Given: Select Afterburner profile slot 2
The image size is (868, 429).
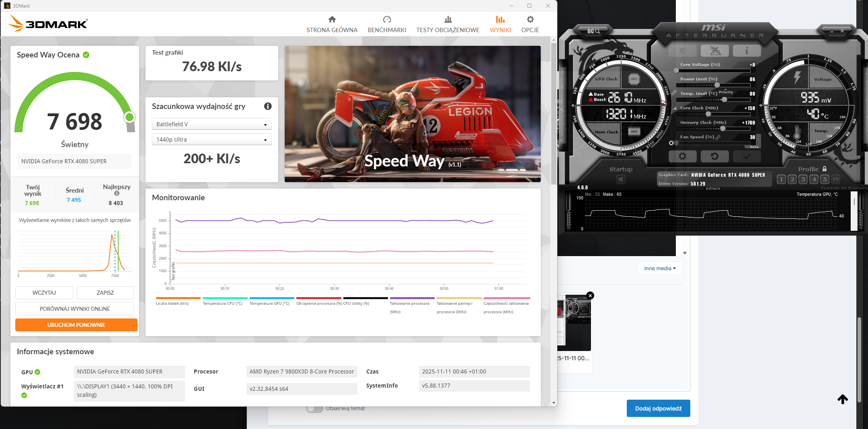Looking at the screenshot, I should point(792,179).
